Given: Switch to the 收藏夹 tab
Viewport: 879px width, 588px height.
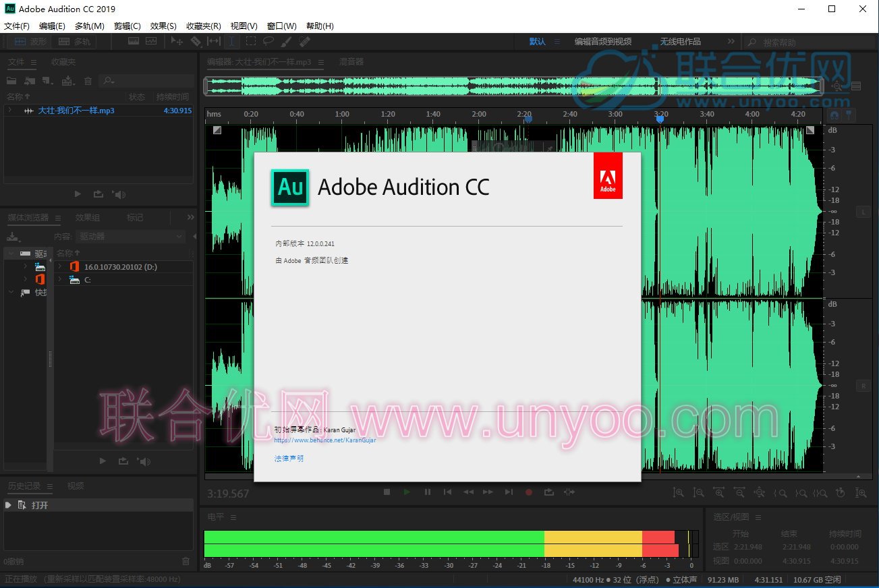Looking at the screenshot, I should (63, 62).
